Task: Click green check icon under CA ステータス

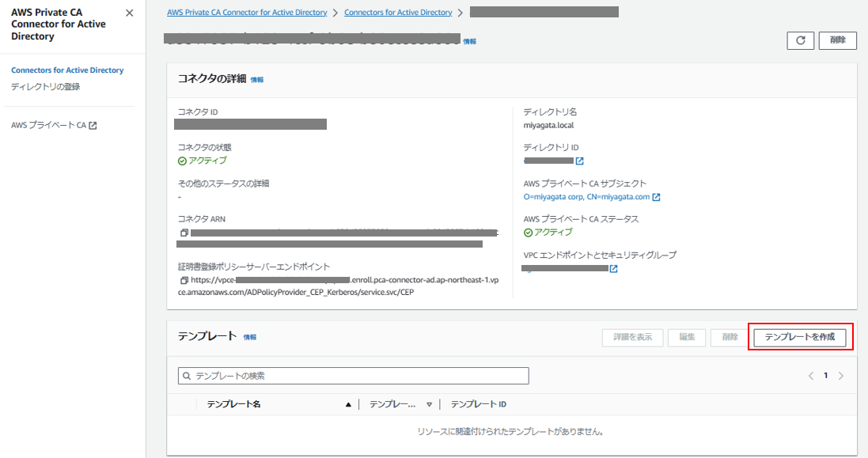Action: (x=528, y=233)
